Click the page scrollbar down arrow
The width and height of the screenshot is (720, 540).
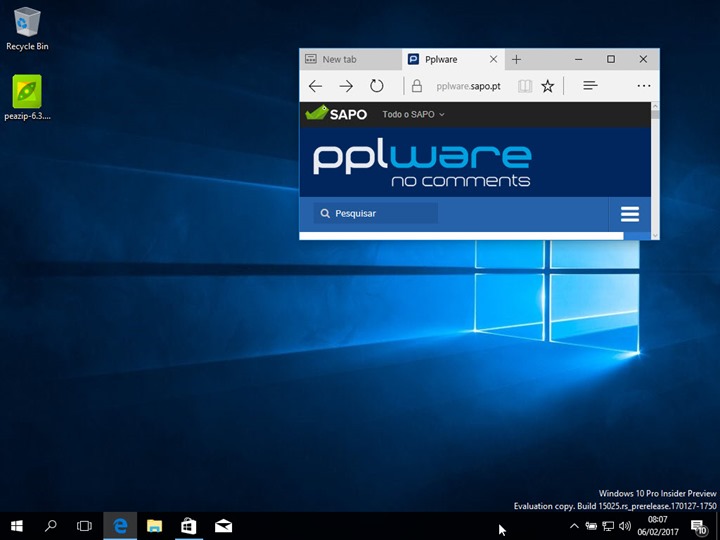point(655,235)
